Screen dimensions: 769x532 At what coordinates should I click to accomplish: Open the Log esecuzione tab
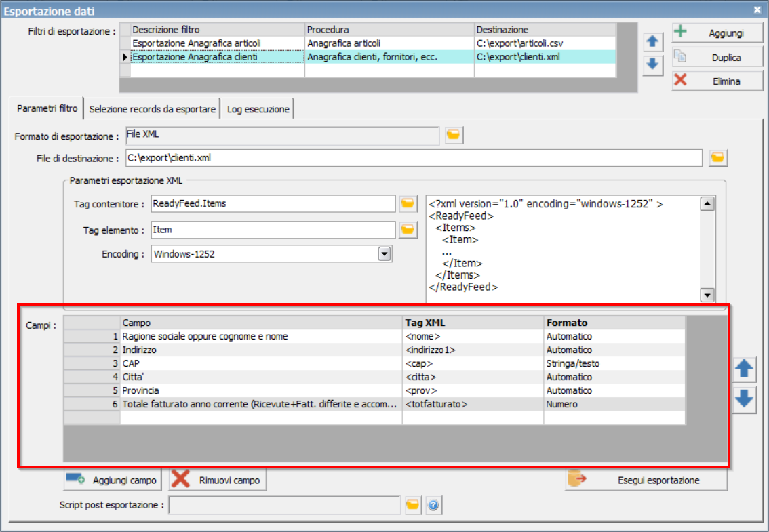pos(258,109)
